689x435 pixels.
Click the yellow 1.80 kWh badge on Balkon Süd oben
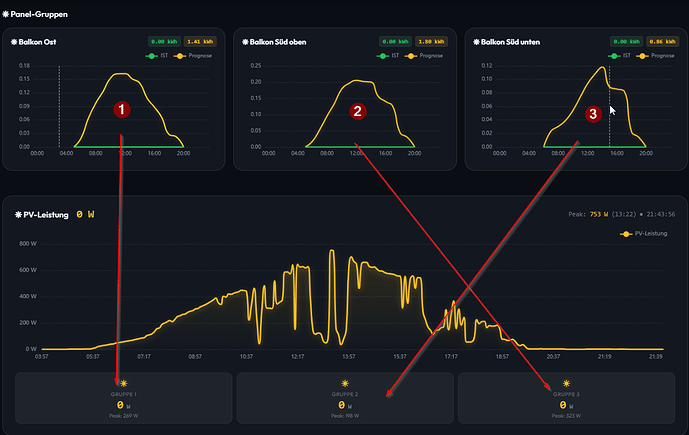click(x=431, y=42)
